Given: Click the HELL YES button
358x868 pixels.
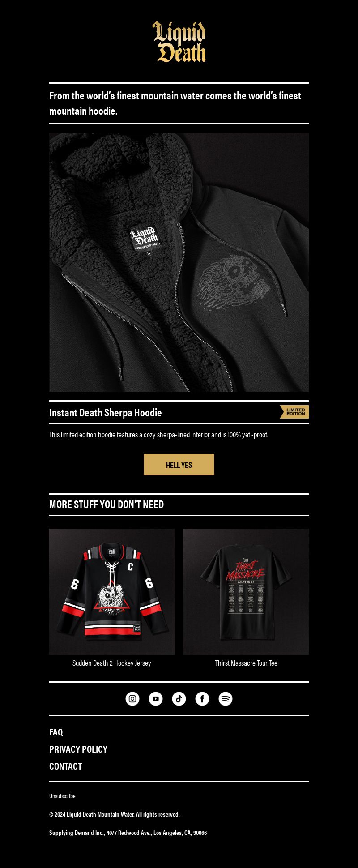Looking at the screenshot, I should [179, 465].
